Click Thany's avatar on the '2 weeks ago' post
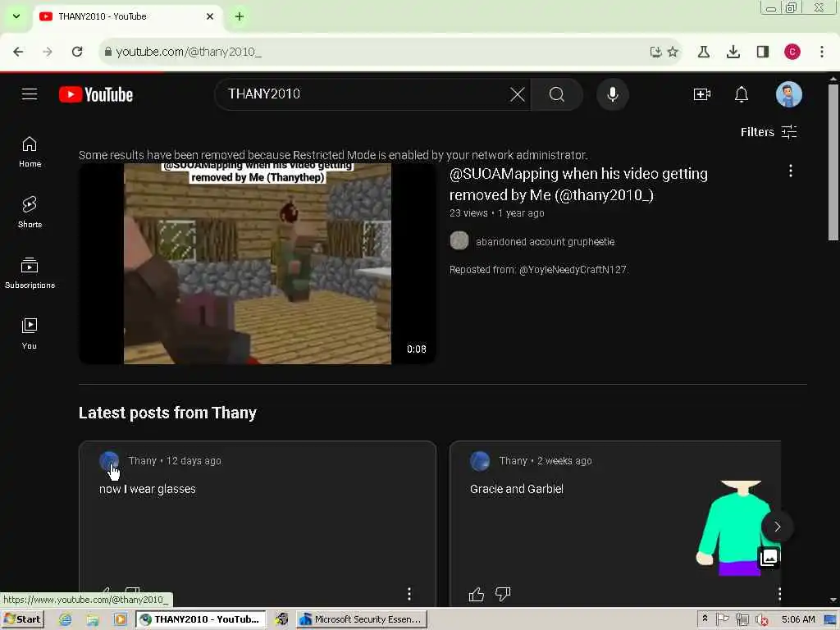This screenshot has height=630, width=840. [479, 461]
